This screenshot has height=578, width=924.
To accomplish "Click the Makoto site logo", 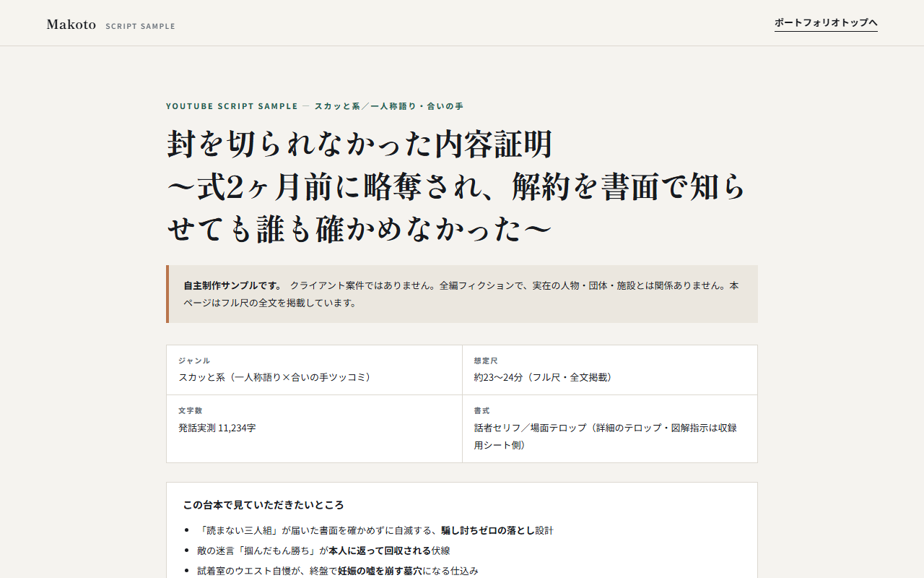I will click(71, 25).
